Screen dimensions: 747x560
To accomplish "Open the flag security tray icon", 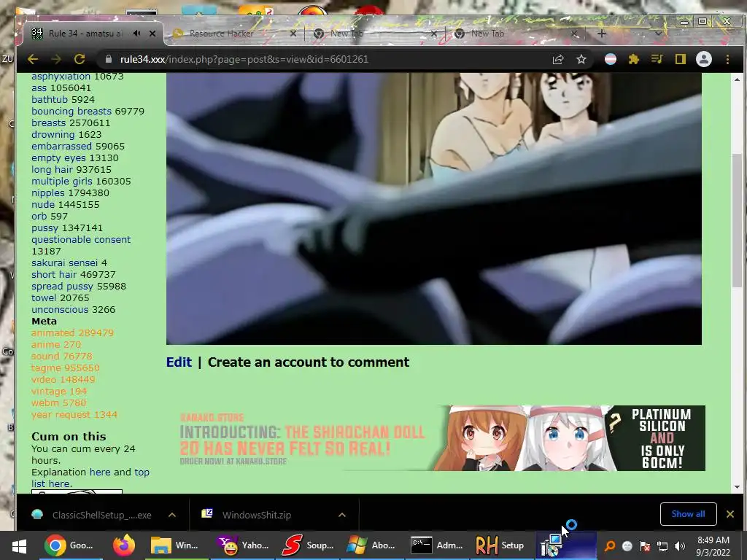I will click(x=645, y=545).
